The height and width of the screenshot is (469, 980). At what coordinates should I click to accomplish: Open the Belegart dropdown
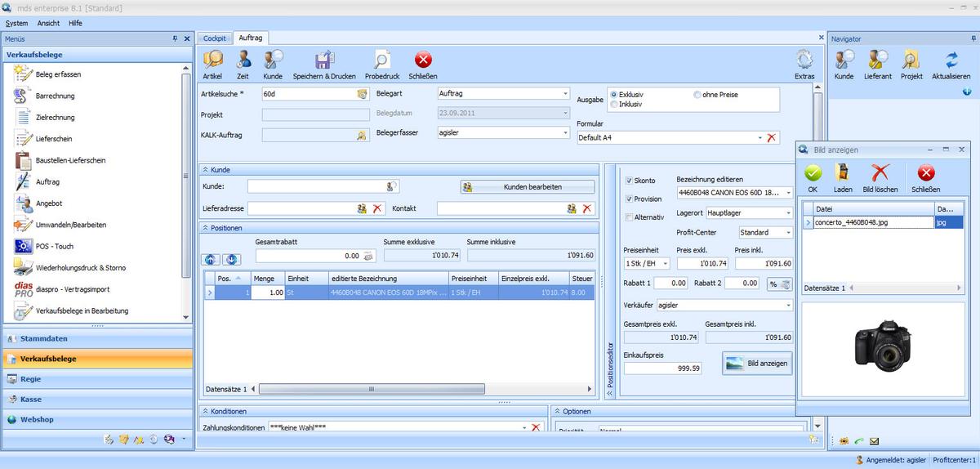pos(565,93)
